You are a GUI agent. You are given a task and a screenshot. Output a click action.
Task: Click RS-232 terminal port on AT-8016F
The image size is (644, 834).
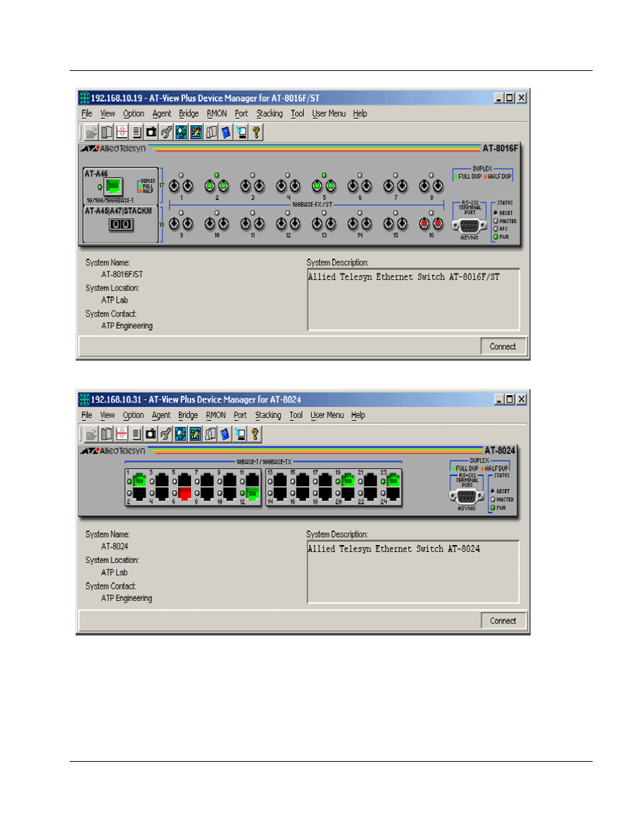tap(469, 227)
